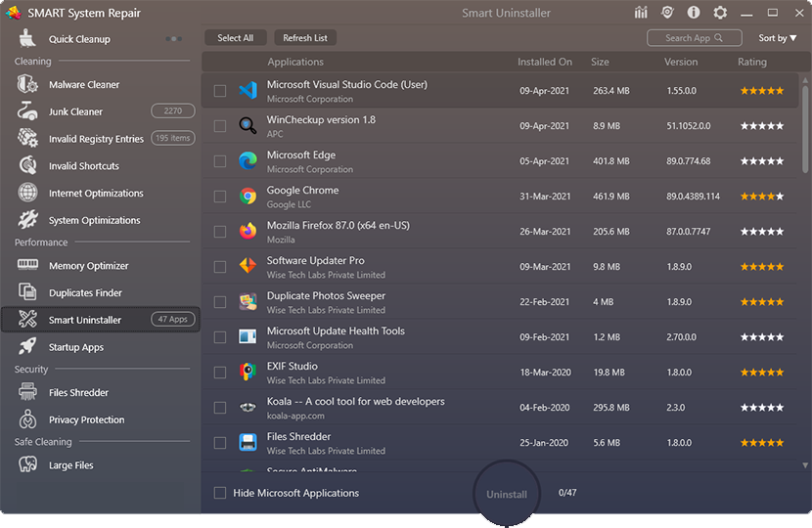Viewport: 812px width, 528px height.
Task: Click the Smart Uninstaller tools icon
Action: [27, 319]
